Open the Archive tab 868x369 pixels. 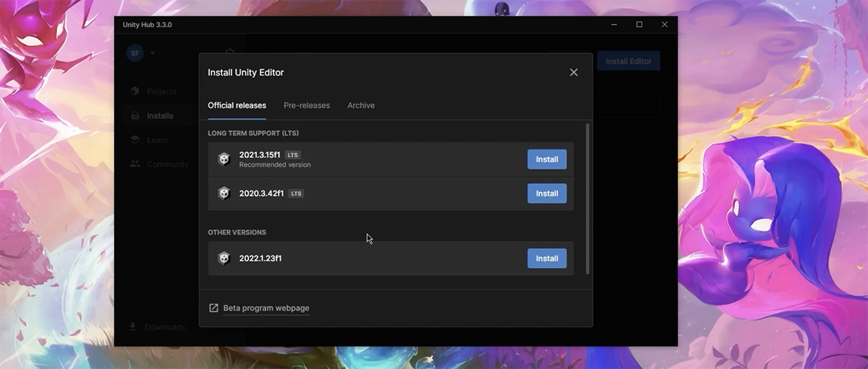361,105
